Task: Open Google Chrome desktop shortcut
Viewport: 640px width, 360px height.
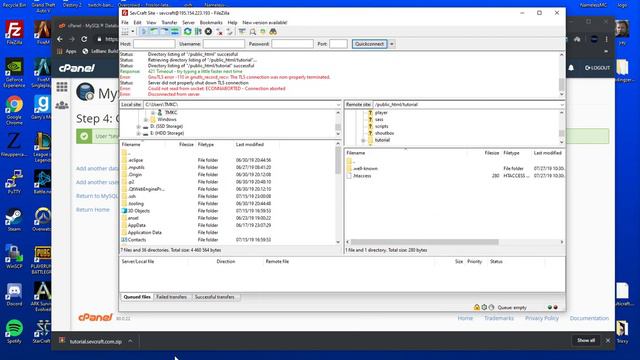Action: (14, 110)
